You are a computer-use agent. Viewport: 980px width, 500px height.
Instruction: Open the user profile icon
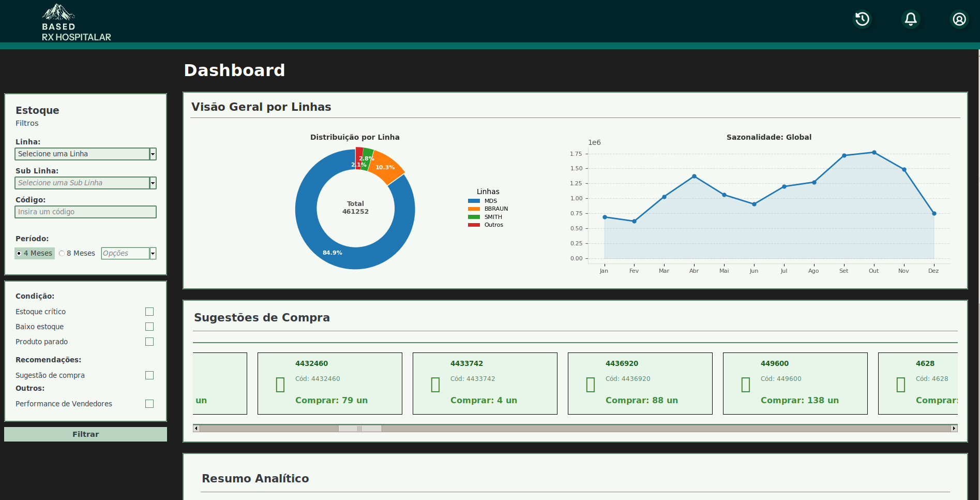coord(959,19)
